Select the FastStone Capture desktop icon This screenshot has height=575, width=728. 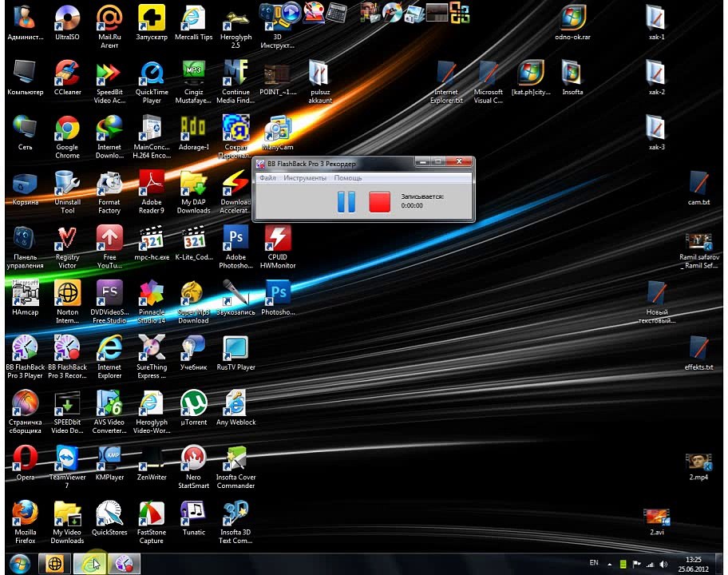point(152,522)
